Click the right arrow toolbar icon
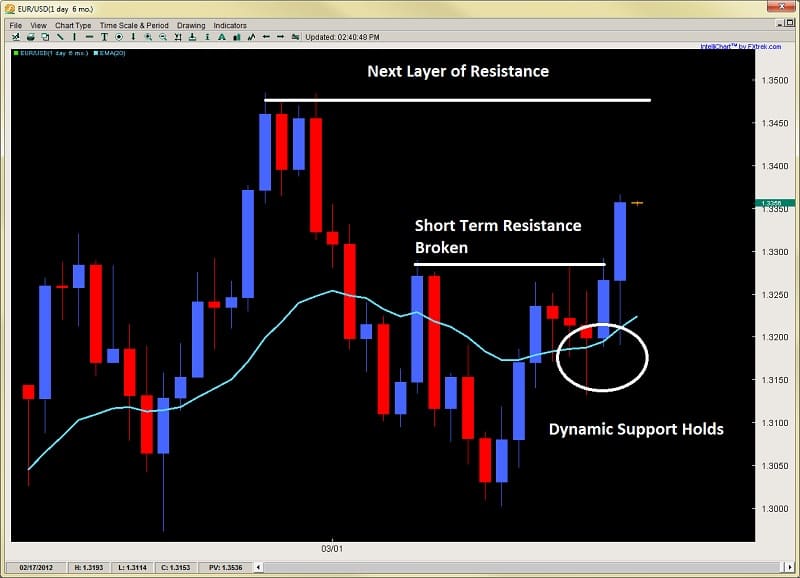 (280, 37)
